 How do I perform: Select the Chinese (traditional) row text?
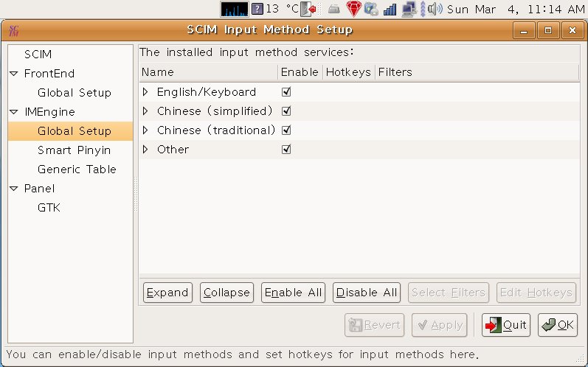click(216, 130)
